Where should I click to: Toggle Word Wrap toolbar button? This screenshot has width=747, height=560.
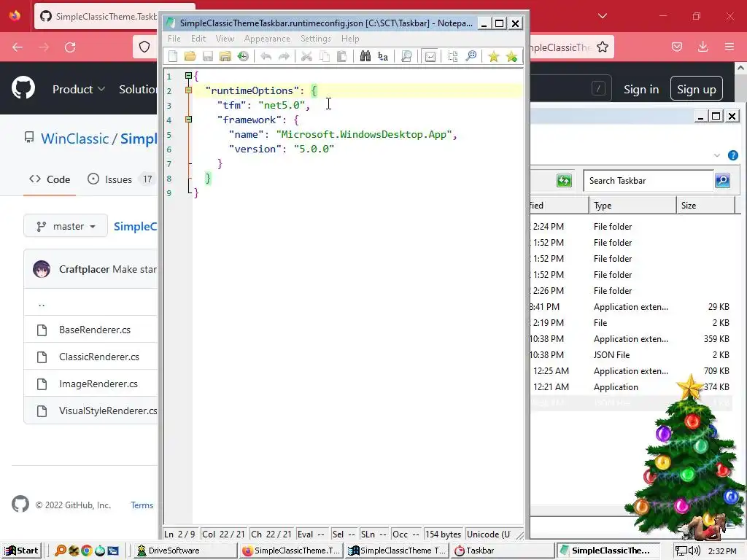click(x=430, y=57)
